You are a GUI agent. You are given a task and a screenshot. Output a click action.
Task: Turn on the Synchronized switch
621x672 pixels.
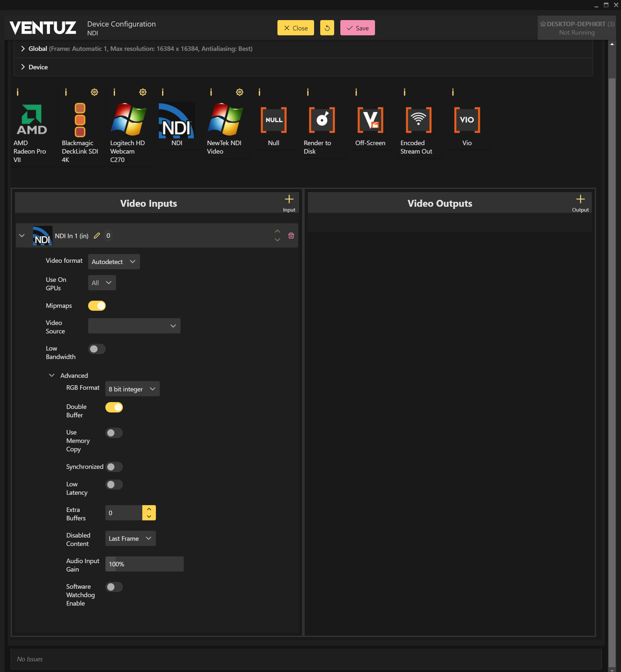(114, 467)
